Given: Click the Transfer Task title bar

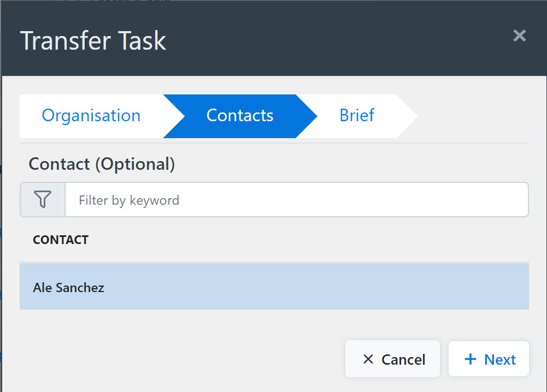Looking at the screenshot, I should click(x=93, y=39).
